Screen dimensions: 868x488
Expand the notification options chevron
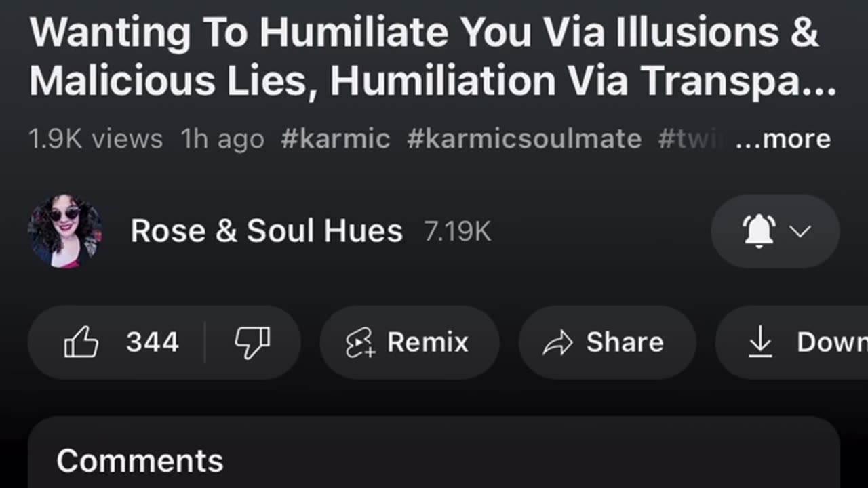(801, 231)
